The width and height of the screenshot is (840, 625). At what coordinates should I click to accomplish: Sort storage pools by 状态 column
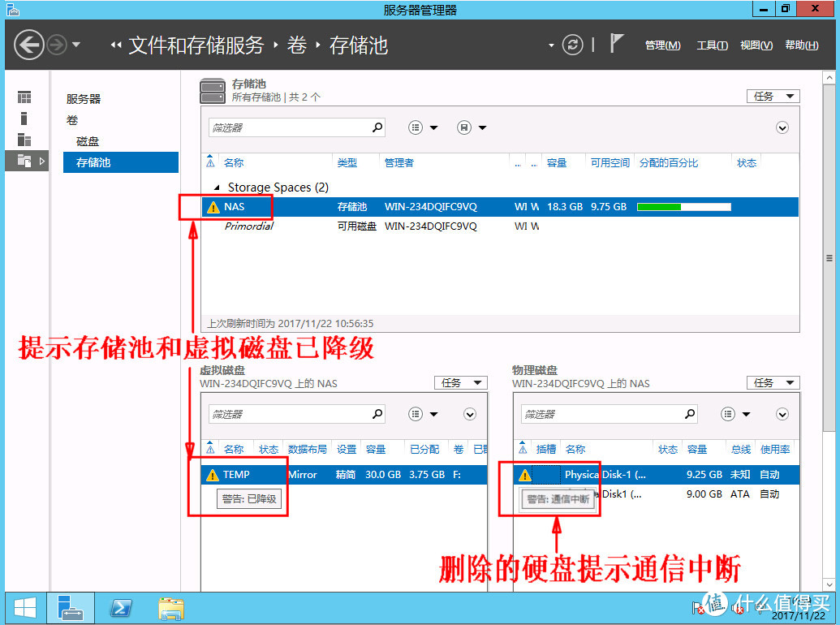[746, 163]
